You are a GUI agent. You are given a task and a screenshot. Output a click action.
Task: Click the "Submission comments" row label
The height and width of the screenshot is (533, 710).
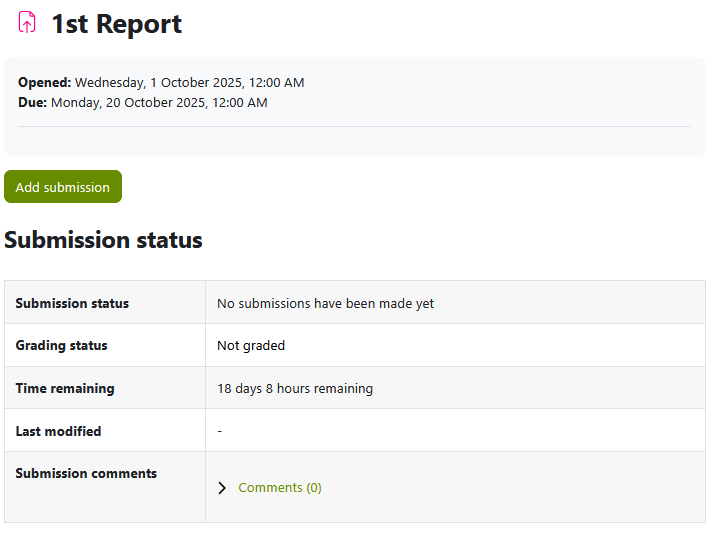click(x=86, y=473)
